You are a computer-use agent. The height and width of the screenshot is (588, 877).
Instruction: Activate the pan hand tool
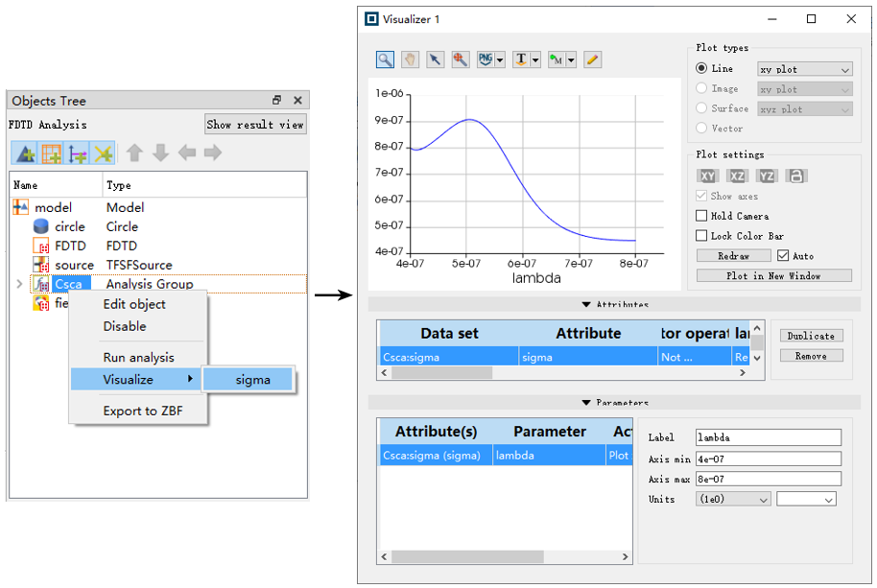coord(410,59)
